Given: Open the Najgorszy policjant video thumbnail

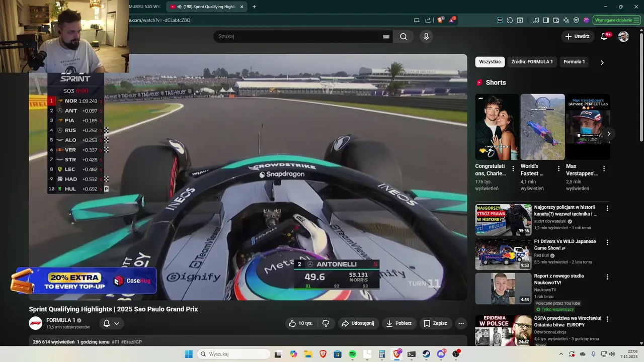Looking at the screenshot, I should 504,220.
